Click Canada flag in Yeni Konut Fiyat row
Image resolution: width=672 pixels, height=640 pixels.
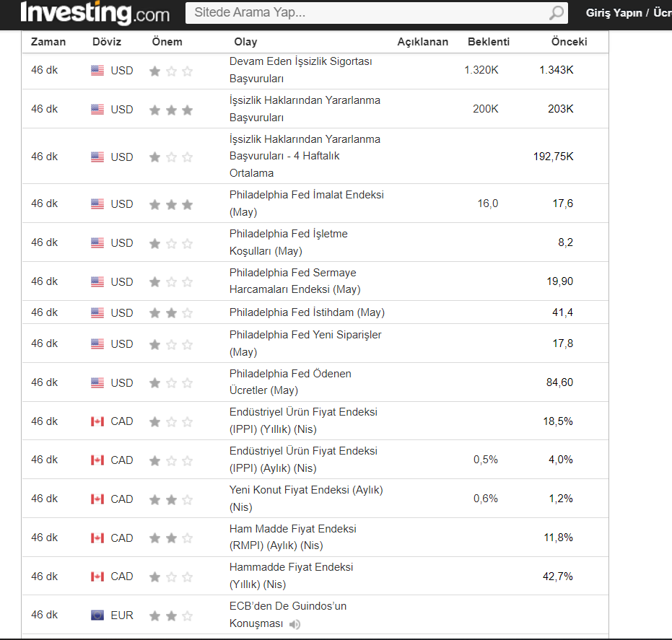point(97,499)
